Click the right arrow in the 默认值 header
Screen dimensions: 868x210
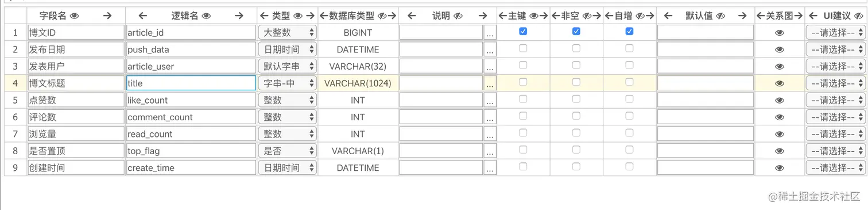point(742,16)
